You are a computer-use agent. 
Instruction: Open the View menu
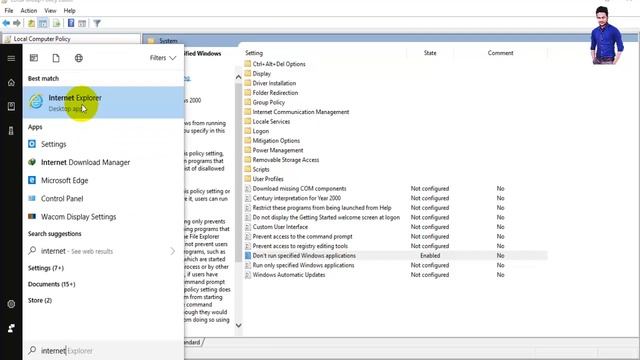50,11
